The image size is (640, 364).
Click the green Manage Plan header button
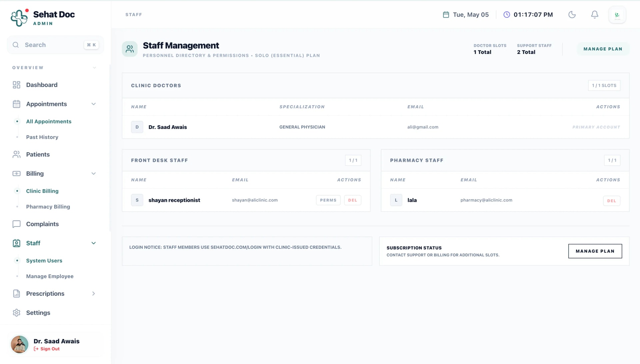603,49
